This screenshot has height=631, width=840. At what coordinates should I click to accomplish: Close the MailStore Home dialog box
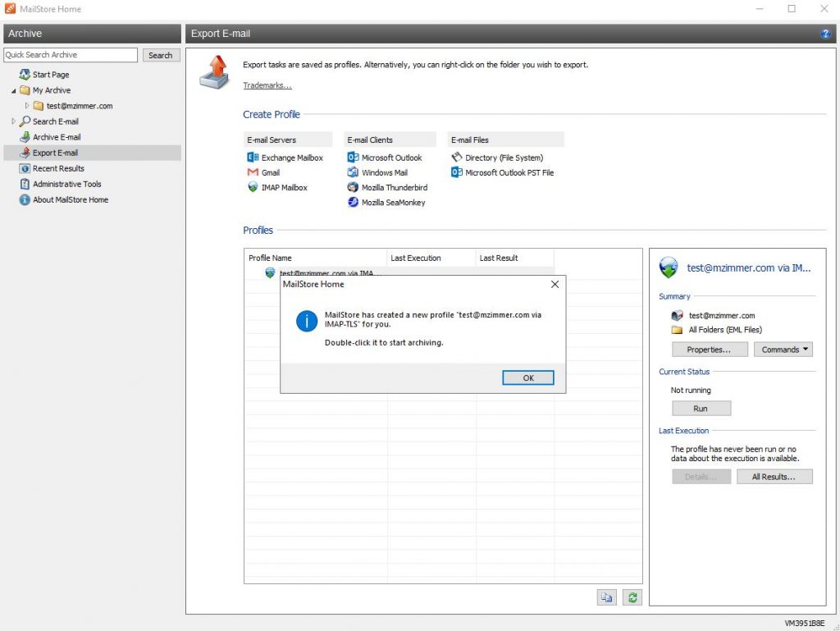tap(555, 284)
